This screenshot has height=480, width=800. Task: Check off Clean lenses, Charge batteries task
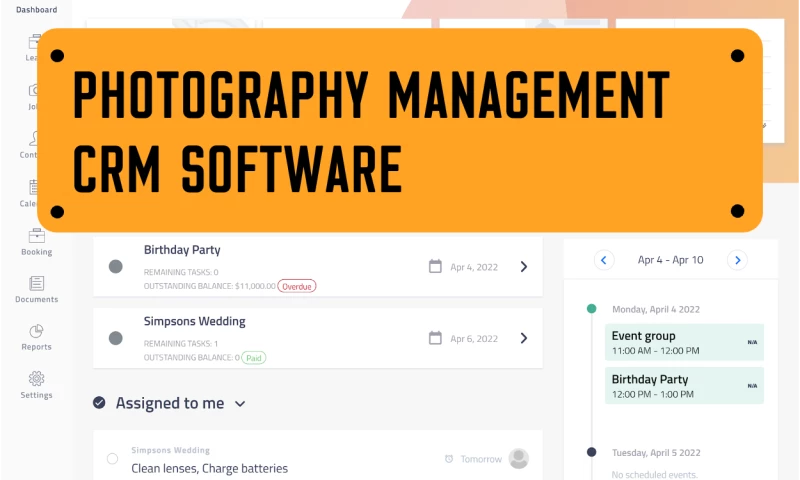pos(112,459)
